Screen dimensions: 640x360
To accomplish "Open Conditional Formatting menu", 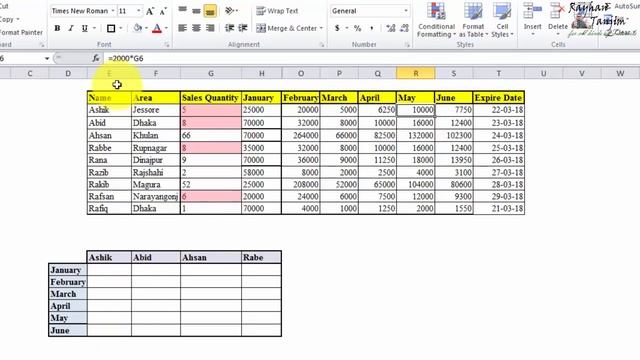I will pyautogui.click(x=436, y=20).
